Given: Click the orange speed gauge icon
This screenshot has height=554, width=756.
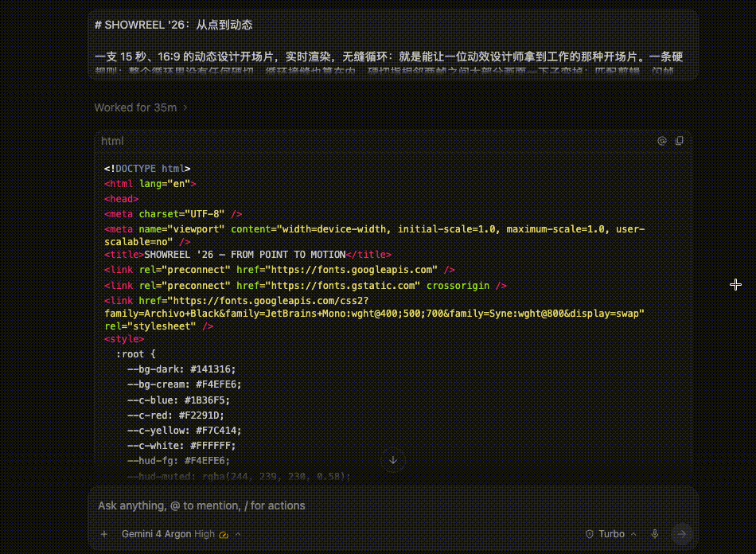Looking at the screenshot, I should (x=224, y=534).
